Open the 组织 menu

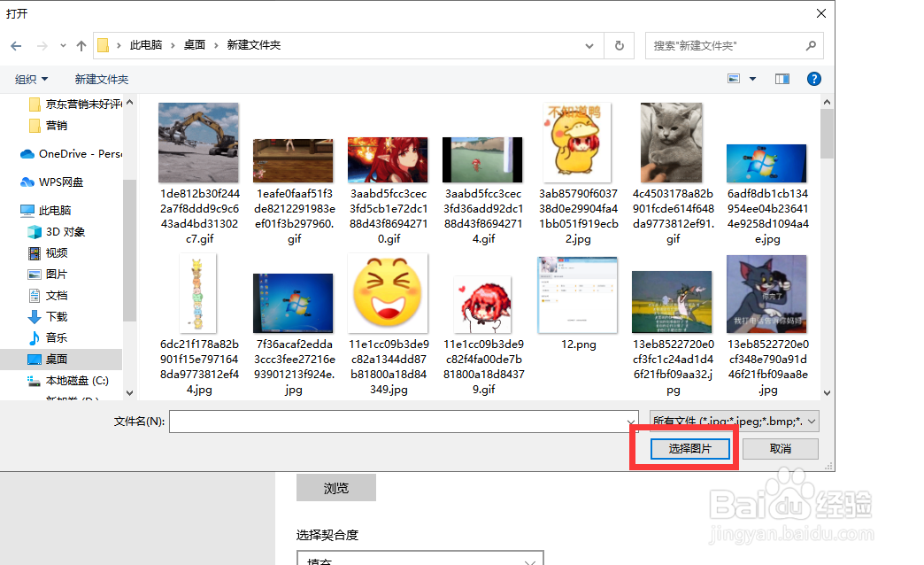pyautogui.click(x=31, y=79)
